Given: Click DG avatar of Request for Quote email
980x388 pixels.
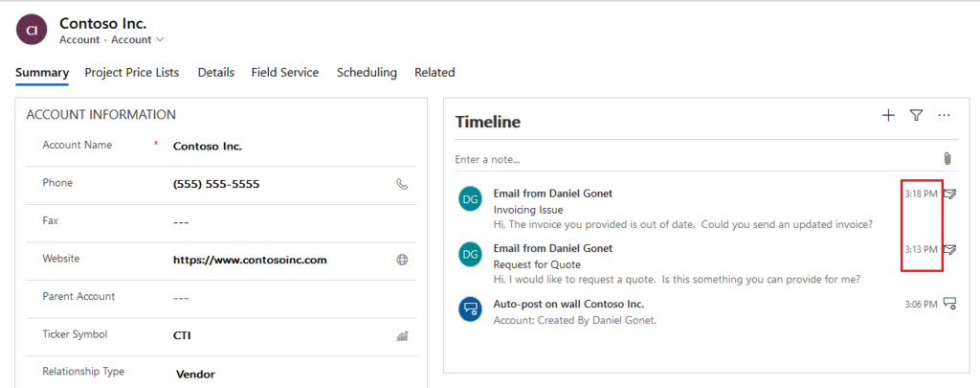Looking at the screenshot, I should pos(470,254).
